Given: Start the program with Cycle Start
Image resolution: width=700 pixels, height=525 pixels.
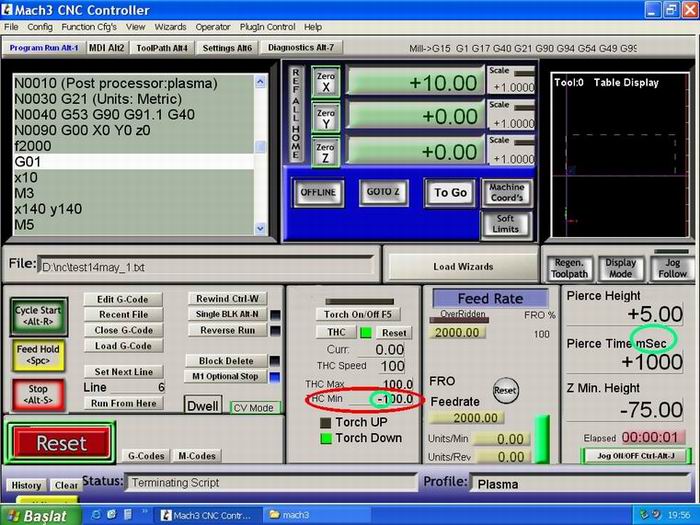Looking at the screenshot, I should (x=39, y=316).
